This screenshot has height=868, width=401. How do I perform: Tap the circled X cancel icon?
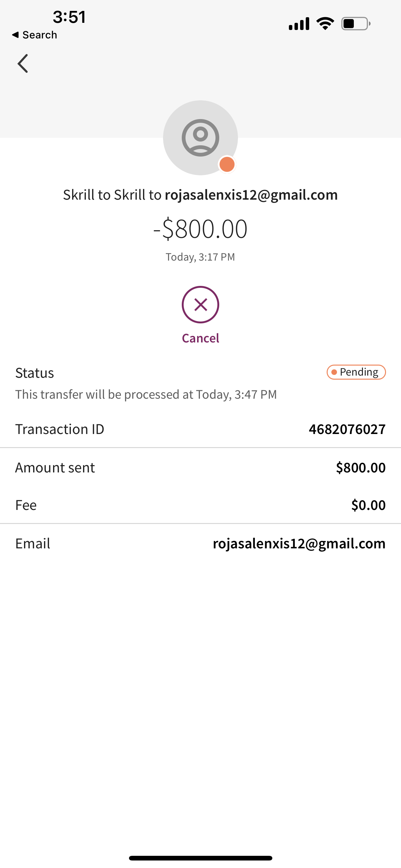coord(200,305)
